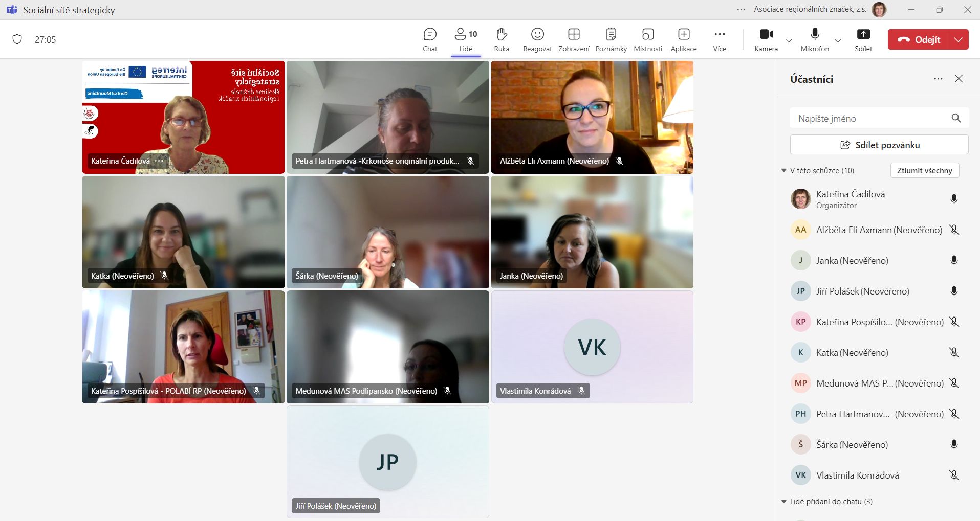Toggle the Lidé participants panel

coord(466,39)
